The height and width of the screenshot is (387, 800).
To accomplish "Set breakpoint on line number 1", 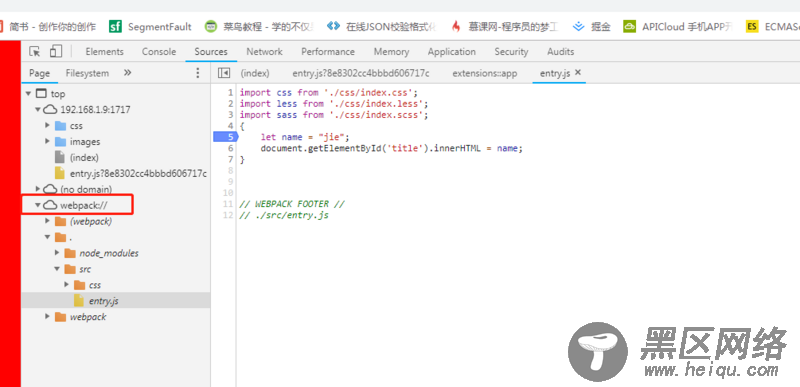I will (x=231, y=92).
